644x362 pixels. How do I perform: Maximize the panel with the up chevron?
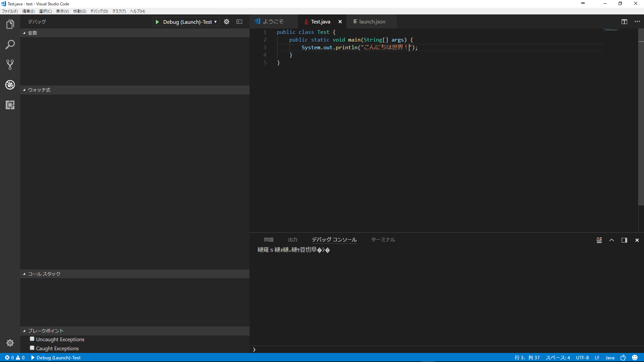(612, 240)
